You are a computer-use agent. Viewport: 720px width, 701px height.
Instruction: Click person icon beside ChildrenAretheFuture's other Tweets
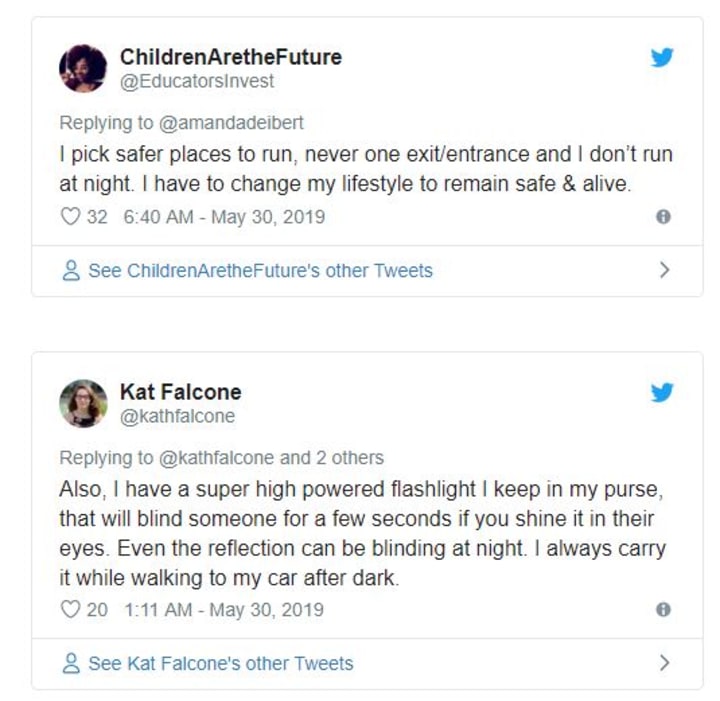pyautogui.click(x=71, y=271)
